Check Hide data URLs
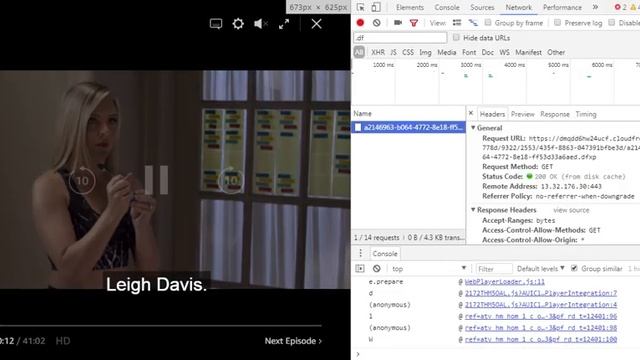This screenshot has width=640, height=360. pos(456,38)
